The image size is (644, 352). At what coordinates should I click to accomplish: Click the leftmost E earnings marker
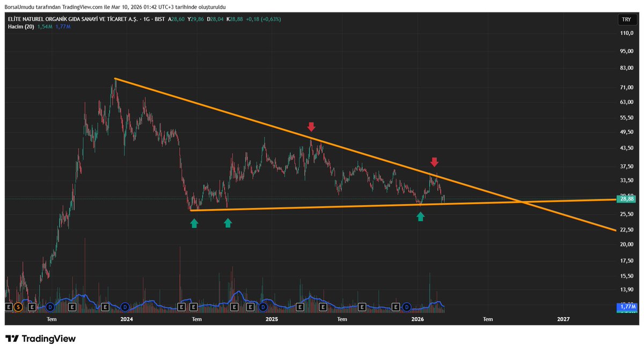[8, 307]
